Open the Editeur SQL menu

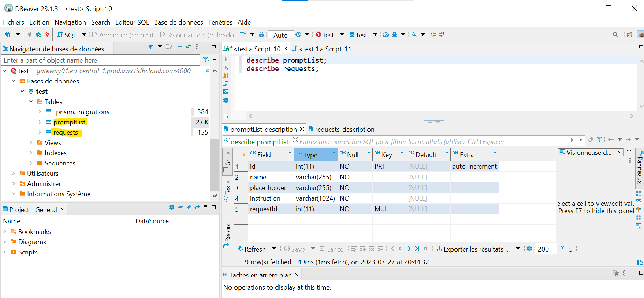pyautogui.click(x=132, y=22)
